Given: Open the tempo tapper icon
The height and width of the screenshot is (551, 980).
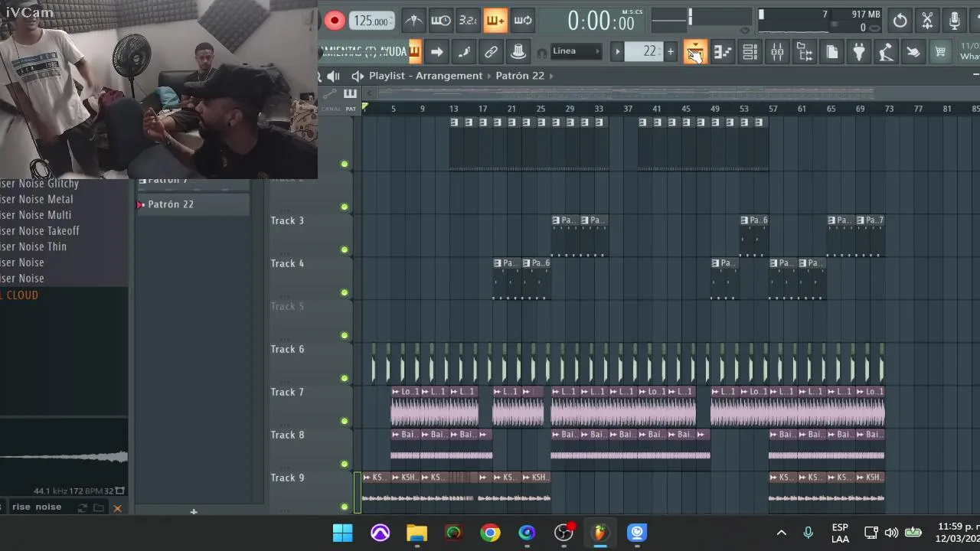Looking at the screenshot, I should point(886,52).
